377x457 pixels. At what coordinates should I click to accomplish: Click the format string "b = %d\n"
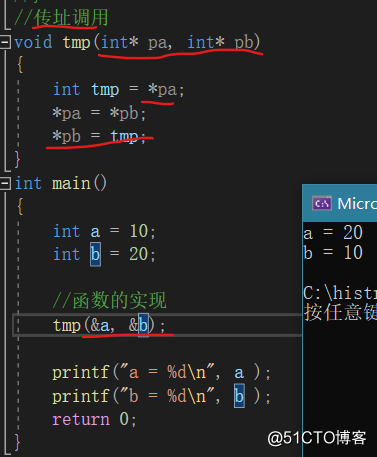(167, 396)
